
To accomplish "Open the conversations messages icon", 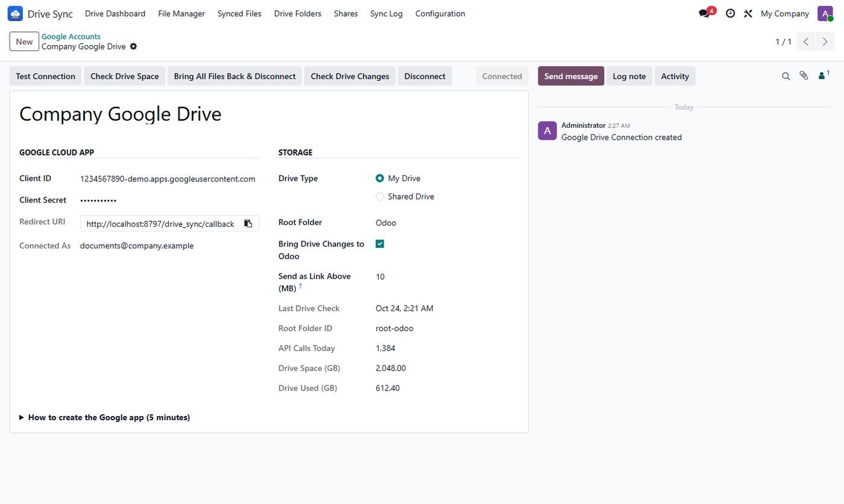I will point(704,13).
